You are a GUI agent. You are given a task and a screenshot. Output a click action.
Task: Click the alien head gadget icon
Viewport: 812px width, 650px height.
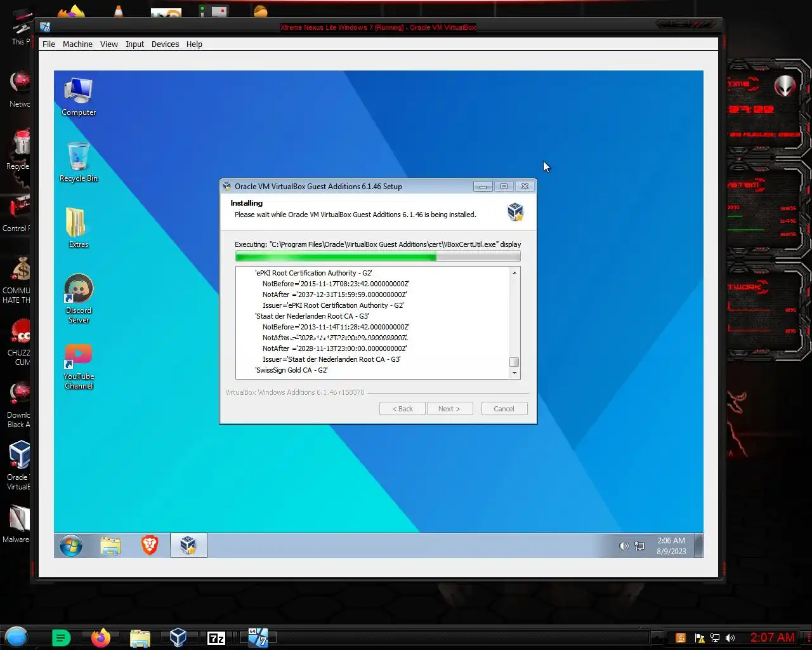pyautogui.click(x=785, y=86)
